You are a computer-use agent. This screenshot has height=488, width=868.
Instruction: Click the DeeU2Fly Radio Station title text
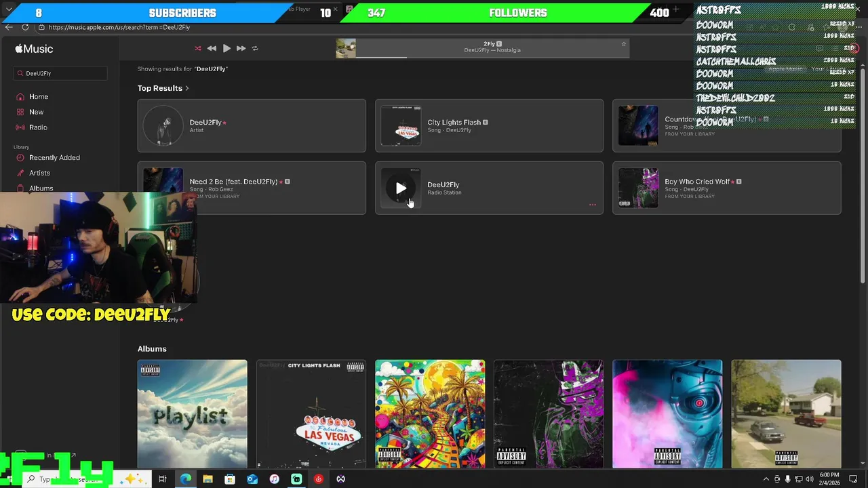[x=443, y=184]
